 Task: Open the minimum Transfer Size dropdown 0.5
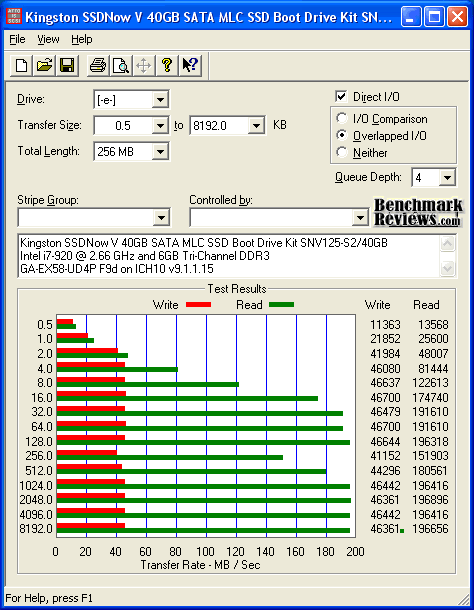point(160,126)
